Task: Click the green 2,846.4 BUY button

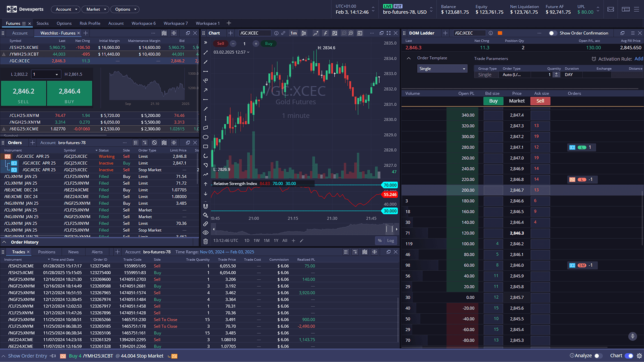Action: (70, 93)
